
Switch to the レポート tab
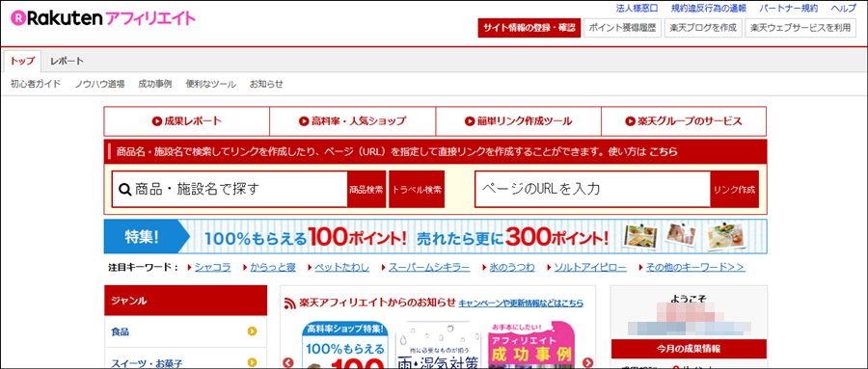67,61
